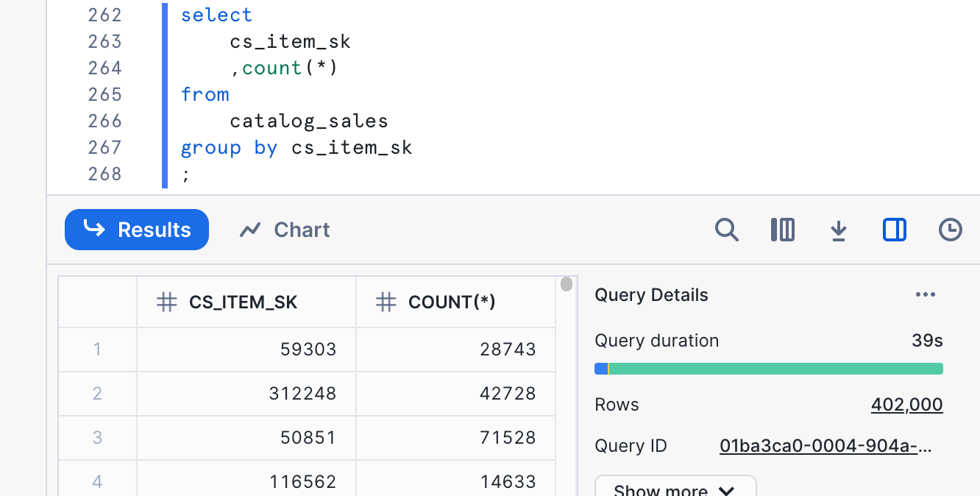Select the COUNT(*) column header
This screenshot has height=496, width=980.
coord(452,302)
